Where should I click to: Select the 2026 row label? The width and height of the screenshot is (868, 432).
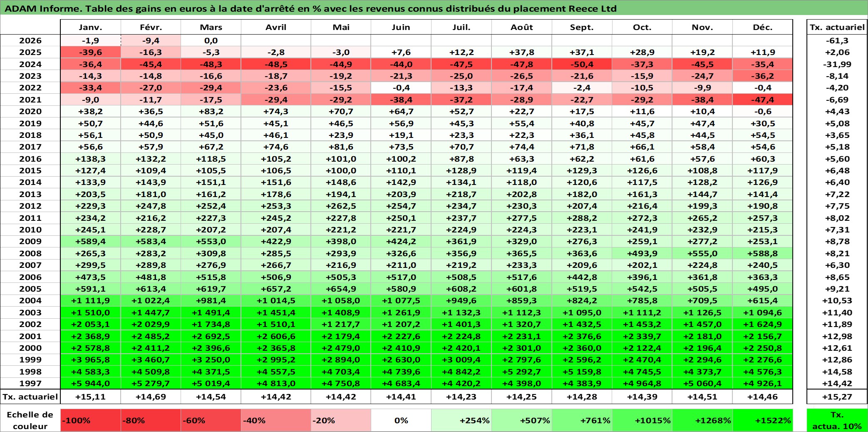point(30,40)
